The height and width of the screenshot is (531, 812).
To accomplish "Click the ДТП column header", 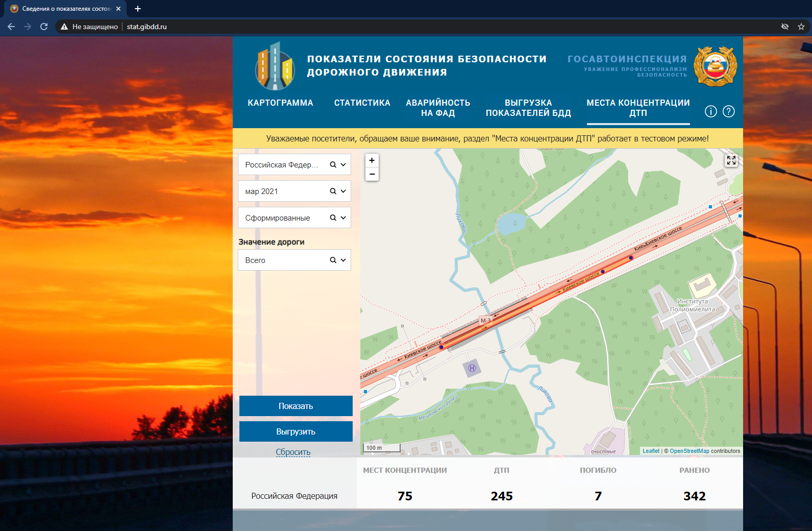I will 502,470.
